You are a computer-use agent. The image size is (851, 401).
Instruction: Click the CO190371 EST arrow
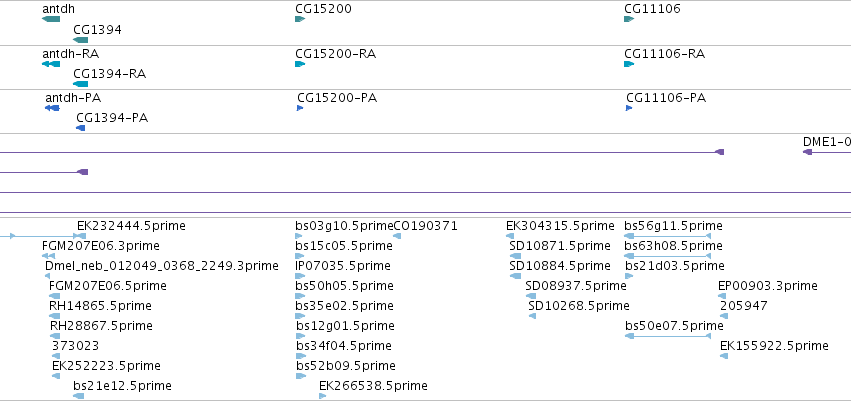click(x=397, y=236)
